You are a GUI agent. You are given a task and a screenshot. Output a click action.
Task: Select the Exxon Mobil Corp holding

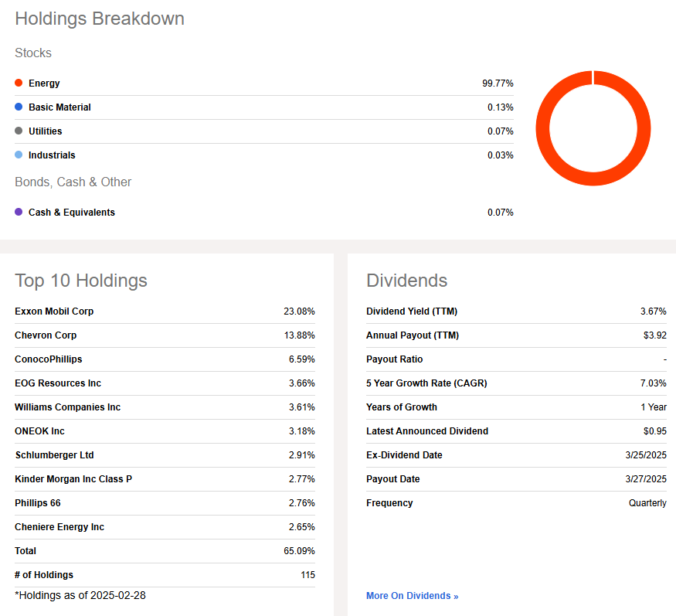pyautogui.click(x=54, y=311)
